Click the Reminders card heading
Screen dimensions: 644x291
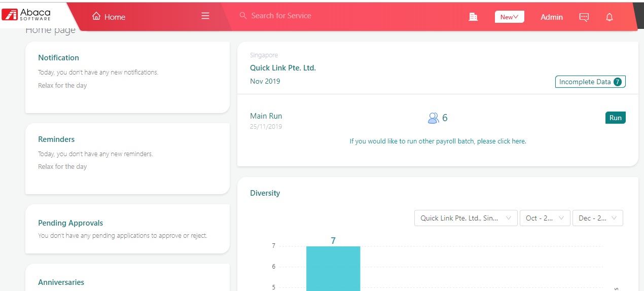pos(56,139)
